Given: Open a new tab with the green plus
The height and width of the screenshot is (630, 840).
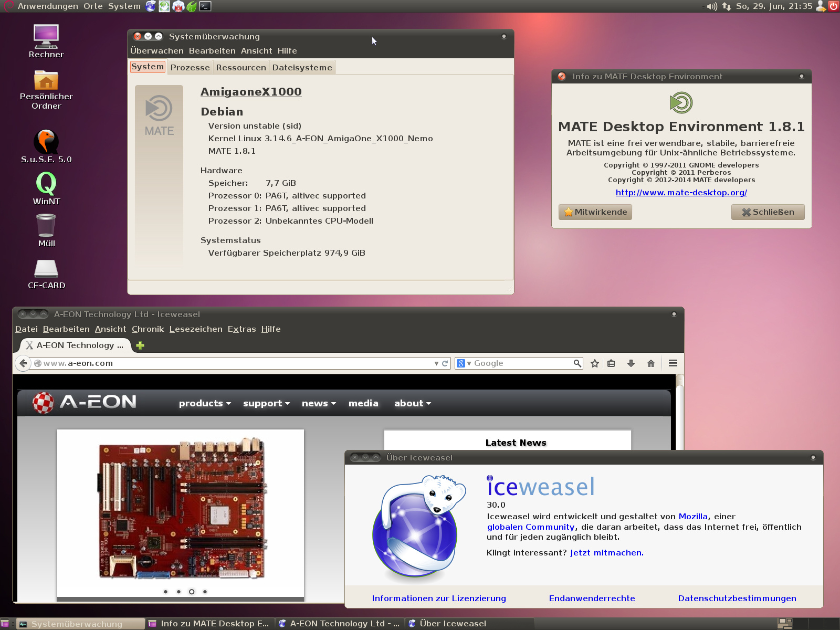Looking at the screenshot, I should [140, 345].
